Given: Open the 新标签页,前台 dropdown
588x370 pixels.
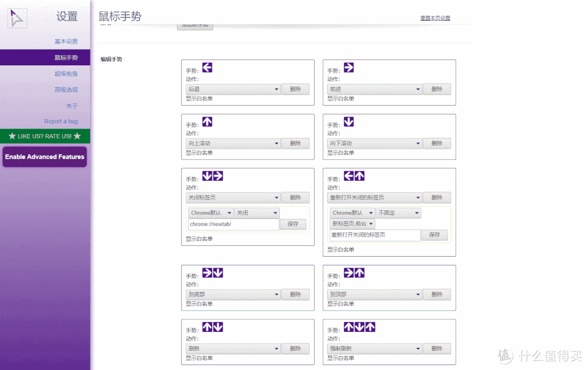Looking at the screenshot, I should [352, 224].
